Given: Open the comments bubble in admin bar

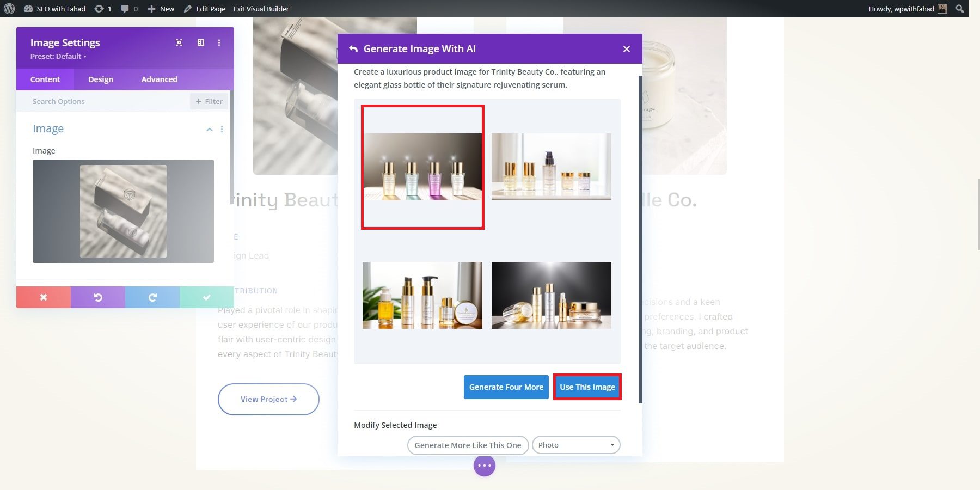Looking at the screenshot, I should 129,9.
